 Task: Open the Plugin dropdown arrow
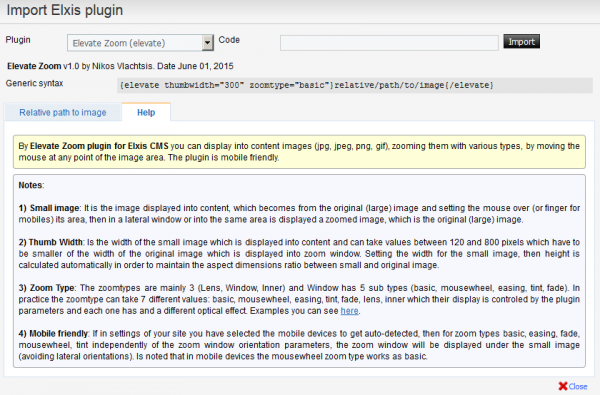(207, 43)
